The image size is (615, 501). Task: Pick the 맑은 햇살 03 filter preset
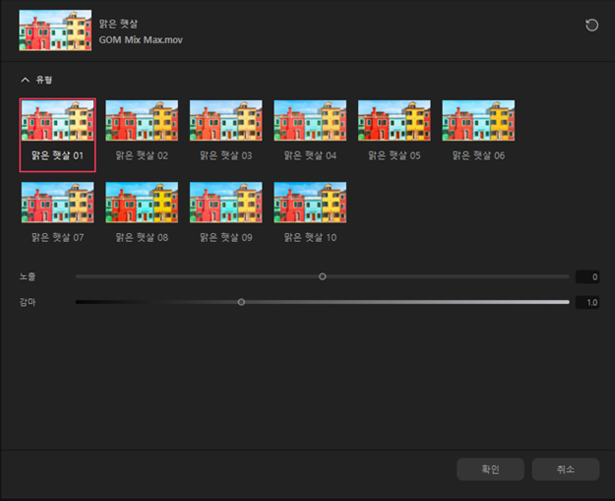(226, 121)
